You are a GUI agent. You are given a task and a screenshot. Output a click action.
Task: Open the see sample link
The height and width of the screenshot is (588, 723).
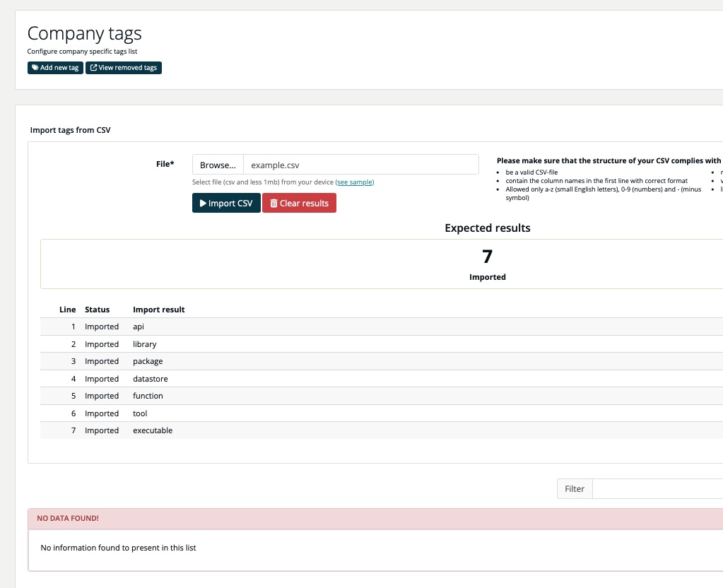coord(355,182)
